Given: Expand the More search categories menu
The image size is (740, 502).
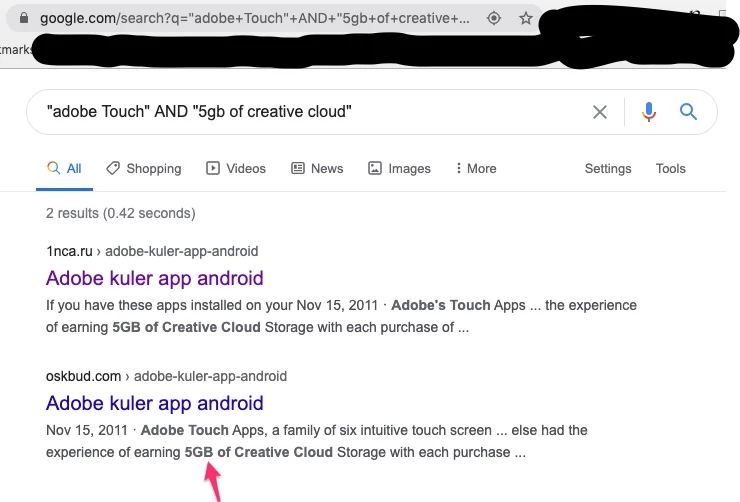Looking at the screenshot, I should (x=476, y=168).
